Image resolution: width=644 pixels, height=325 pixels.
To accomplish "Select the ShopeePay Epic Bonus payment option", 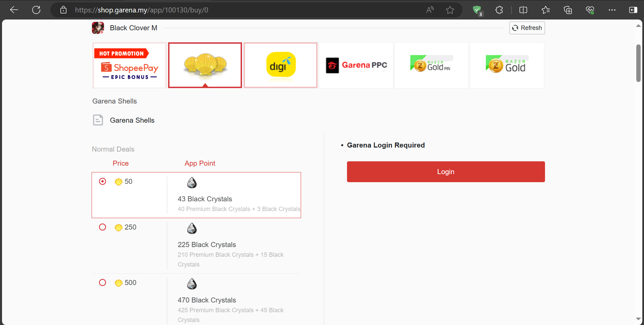I will [129, 65].
